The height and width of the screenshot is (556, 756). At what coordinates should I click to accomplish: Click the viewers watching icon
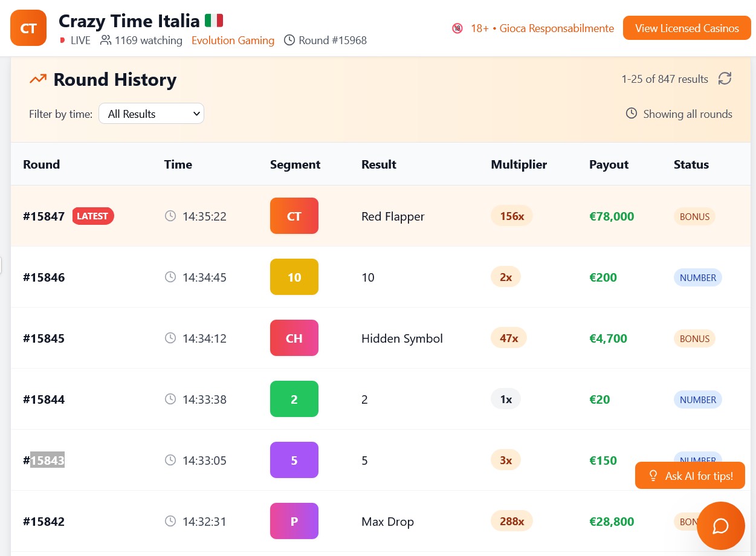click(x=106, y=40)
